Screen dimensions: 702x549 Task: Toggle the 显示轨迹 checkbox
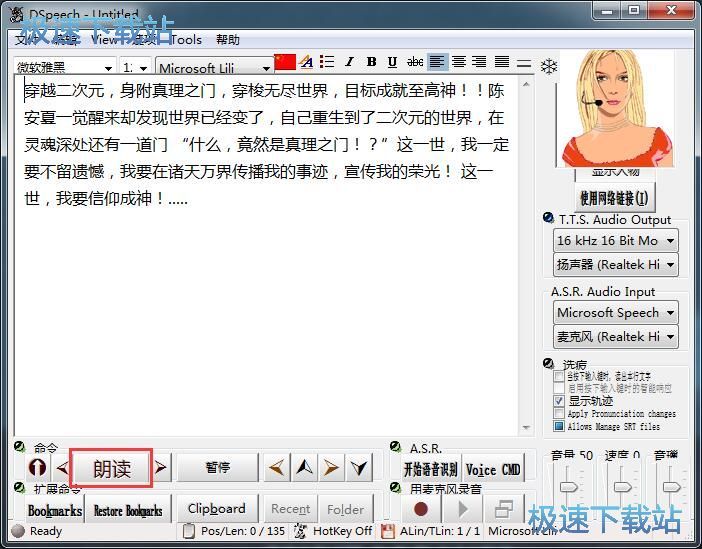[559, 400]
